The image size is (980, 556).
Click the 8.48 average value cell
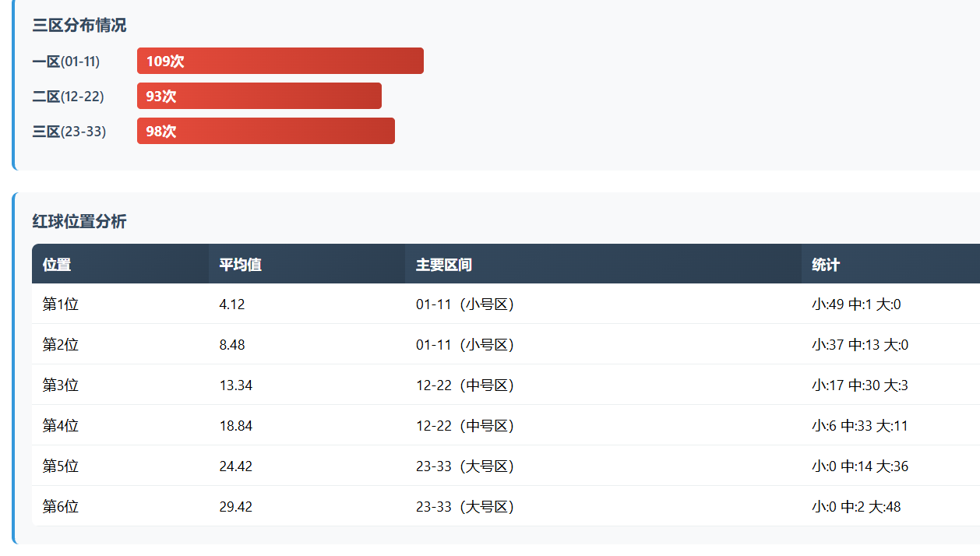[232, 345]
